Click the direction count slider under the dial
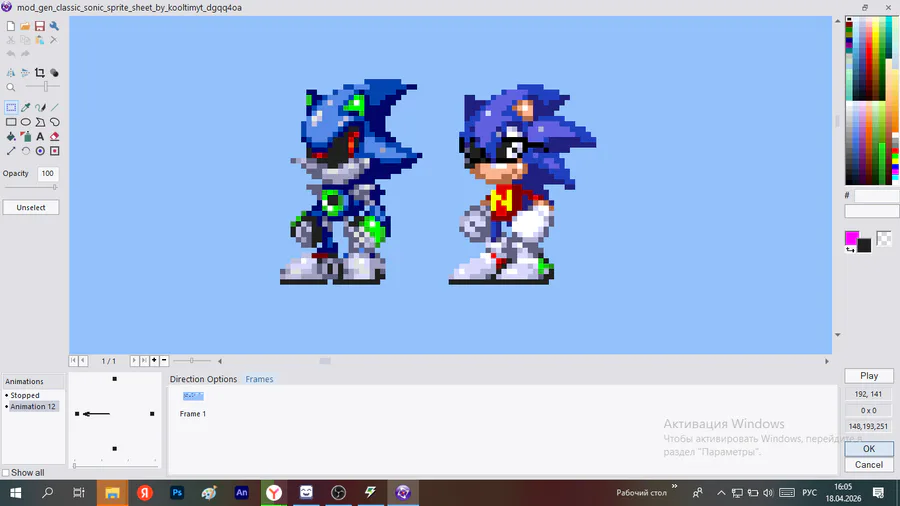This screenshot has width=900, height=506. tap(115, 465)
